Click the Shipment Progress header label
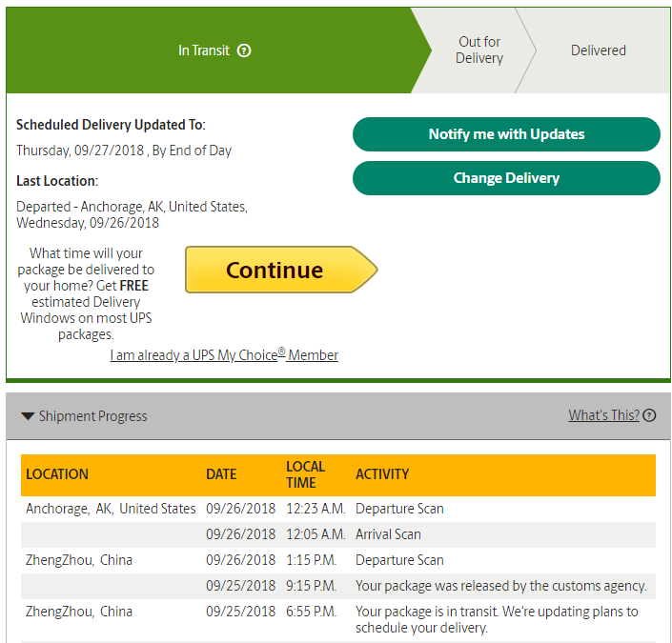 click(93, 416)
